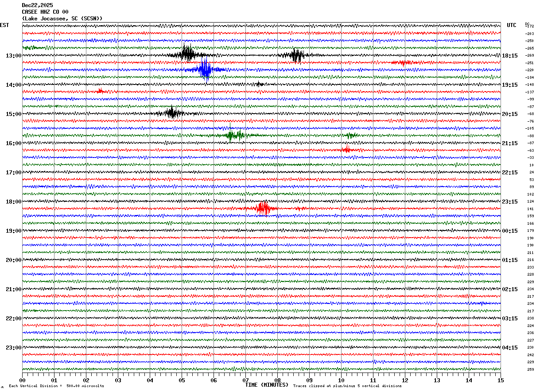Viewport: 536px width, 392px height.
Task: Select the 14:00 EST time label
Action: [x=13, y=85]
